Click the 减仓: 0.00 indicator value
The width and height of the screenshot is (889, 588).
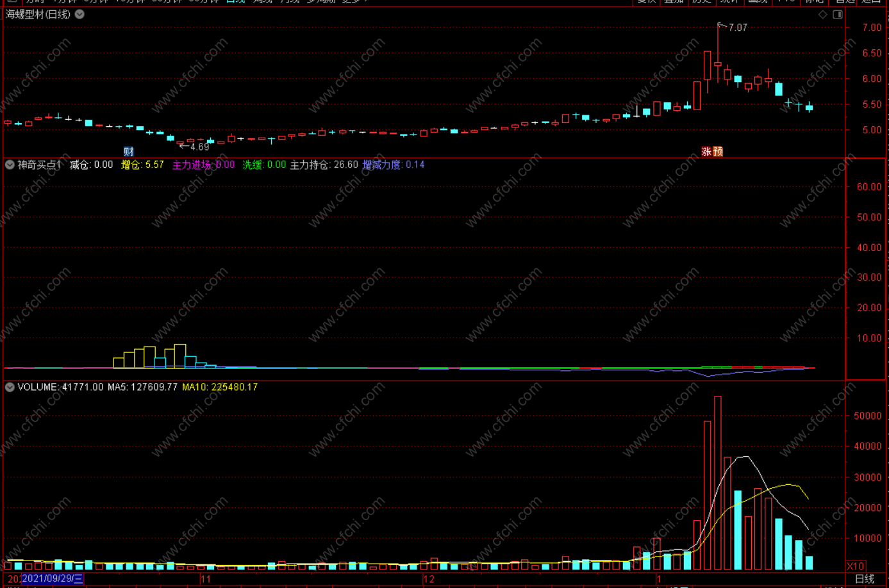pyautogui.click(x=91, y=165)
